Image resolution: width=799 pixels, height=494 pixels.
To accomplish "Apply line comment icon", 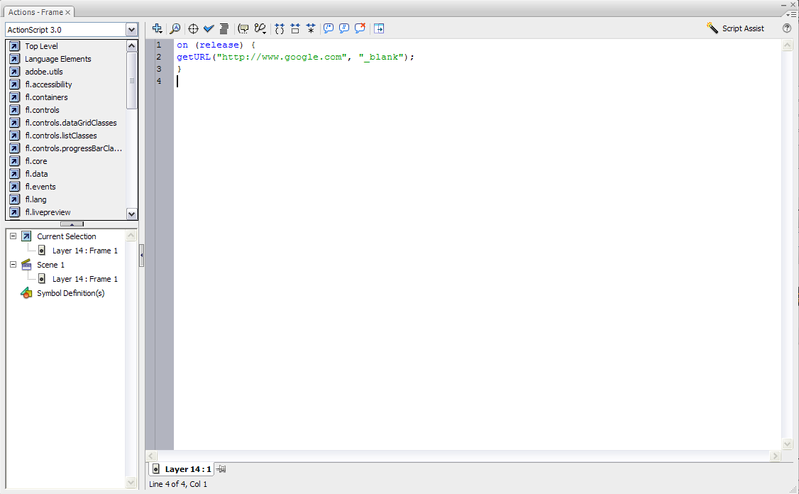I will coord(344,29).
